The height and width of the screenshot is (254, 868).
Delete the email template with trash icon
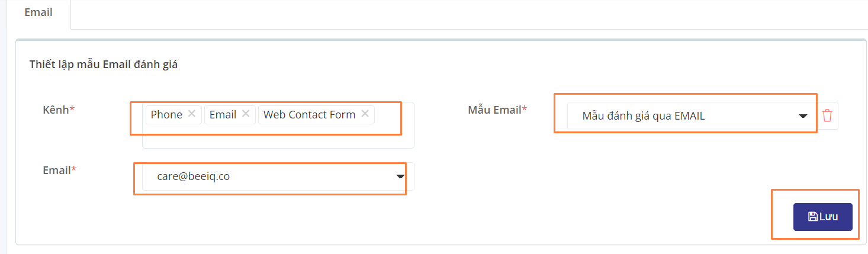tap(827, 115)
